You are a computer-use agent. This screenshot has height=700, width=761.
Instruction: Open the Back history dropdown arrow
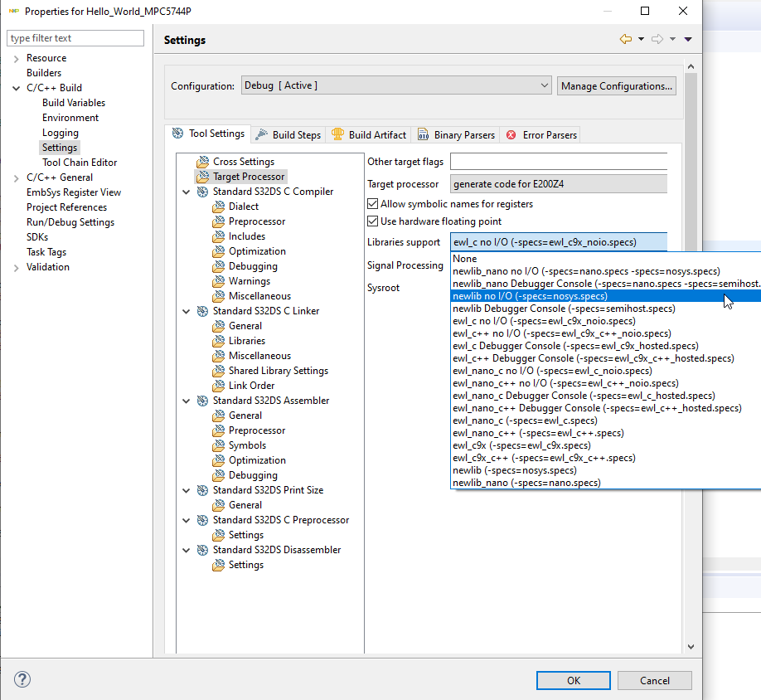[x=641, y=39]
